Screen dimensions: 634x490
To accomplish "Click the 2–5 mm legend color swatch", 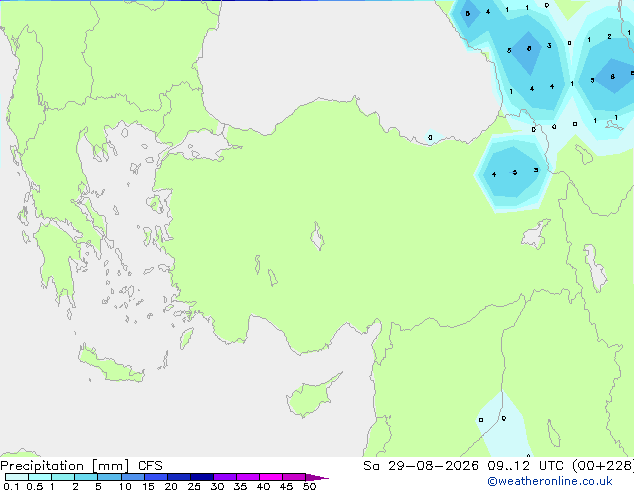I will pyautogui.click(x=86, y=477).
